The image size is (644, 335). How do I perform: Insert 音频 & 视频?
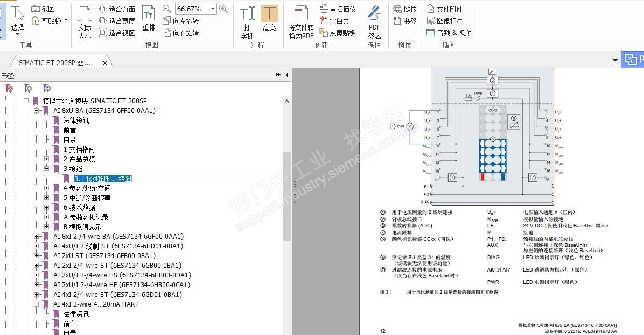[449, 32]
